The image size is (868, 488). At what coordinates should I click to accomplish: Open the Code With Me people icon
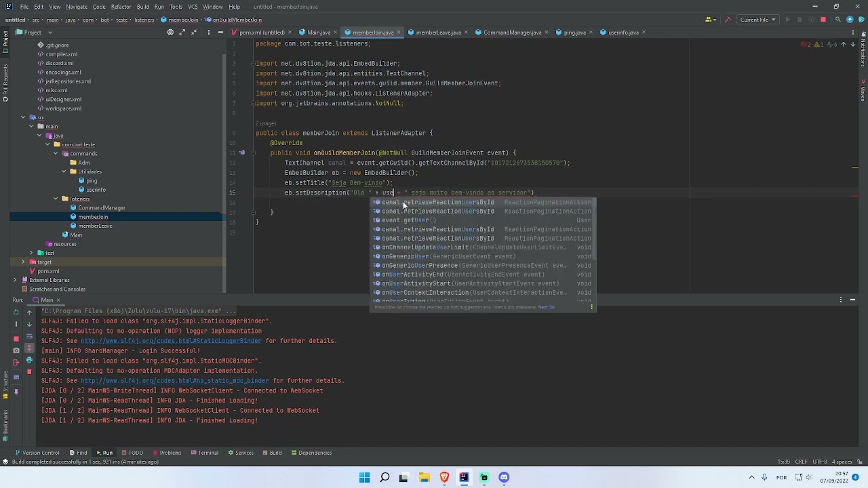point(711,20)
